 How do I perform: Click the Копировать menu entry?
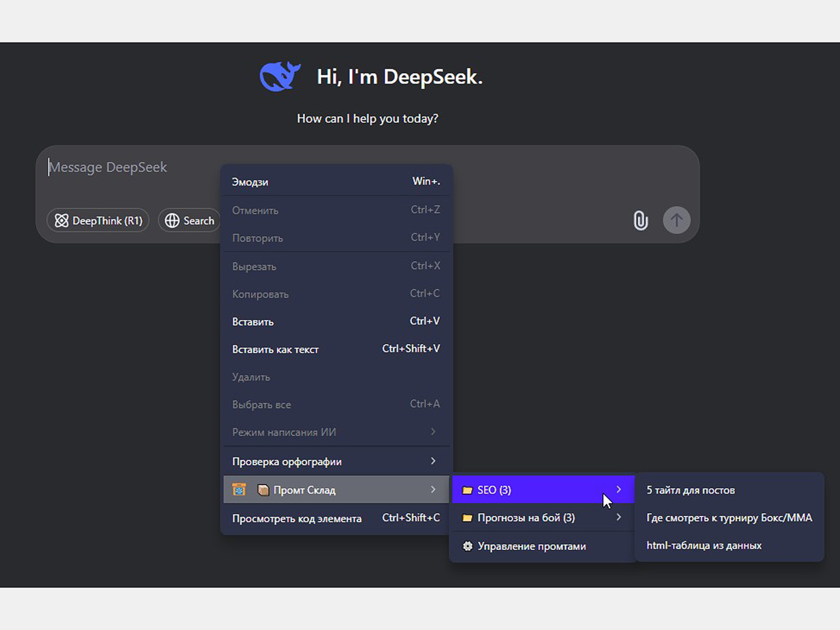(336, 294)
